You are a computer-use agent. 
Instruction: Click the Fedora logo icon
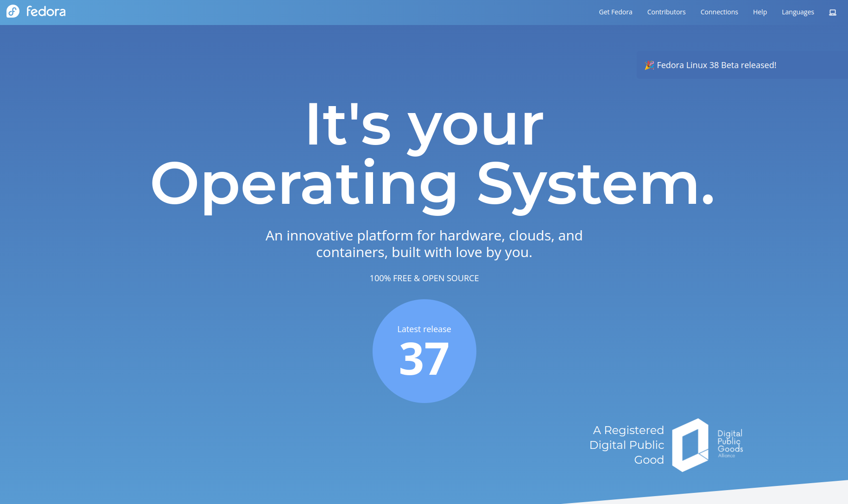click(x=13, y=12)
